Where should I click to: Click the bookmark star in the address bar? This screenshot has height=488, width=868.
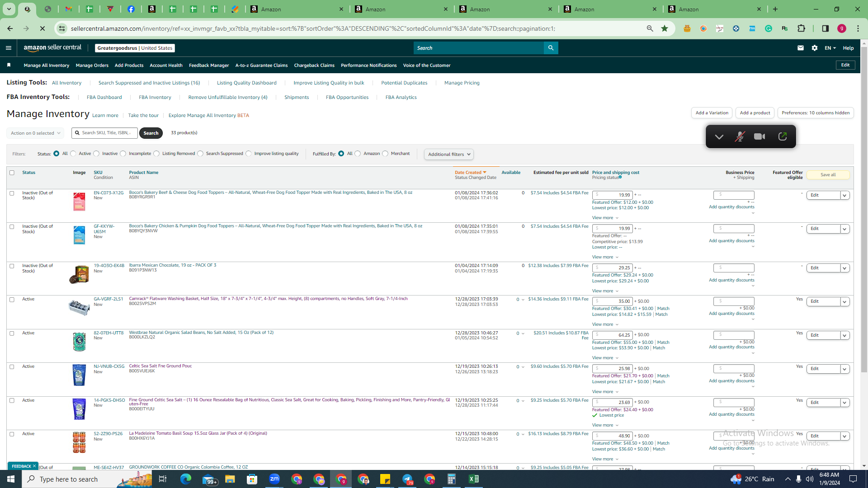[x=665, y=28]
